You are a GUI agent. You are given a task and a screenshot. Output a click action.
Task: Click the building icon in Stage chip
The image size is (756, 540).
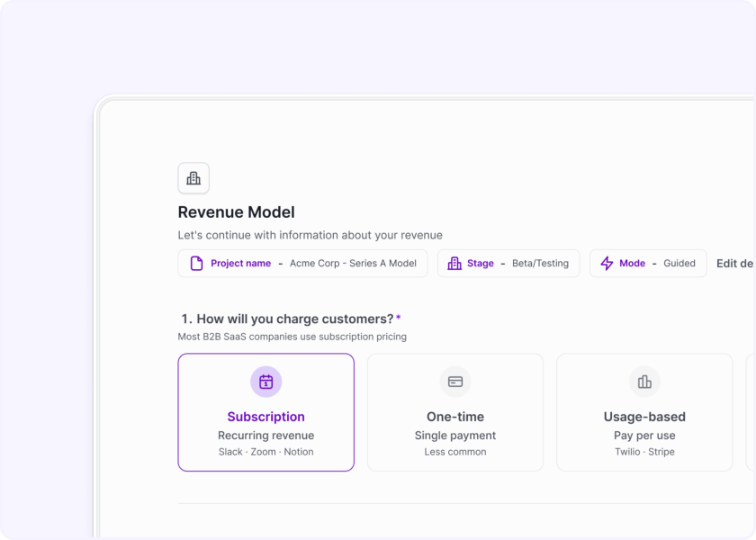coord(454,264)
